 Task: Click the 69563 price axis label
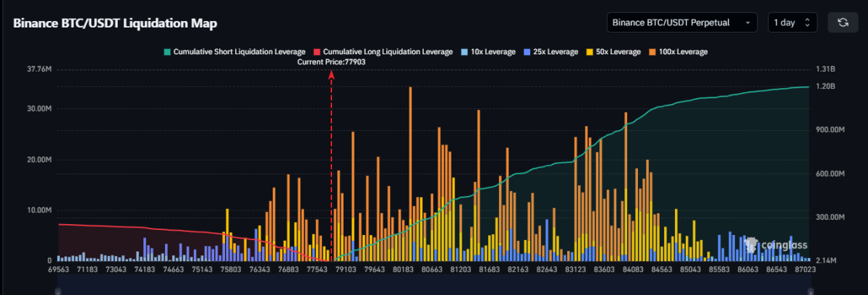click(58, 269)
